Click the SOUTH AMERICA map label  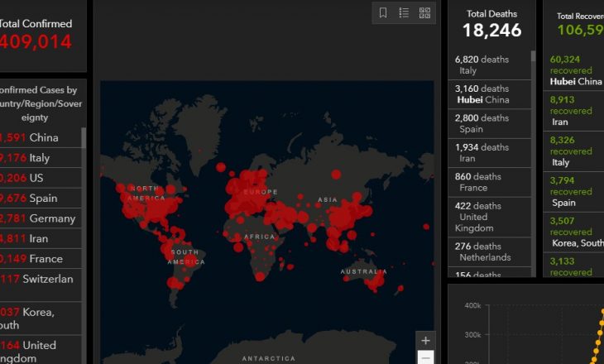[186, 257]
